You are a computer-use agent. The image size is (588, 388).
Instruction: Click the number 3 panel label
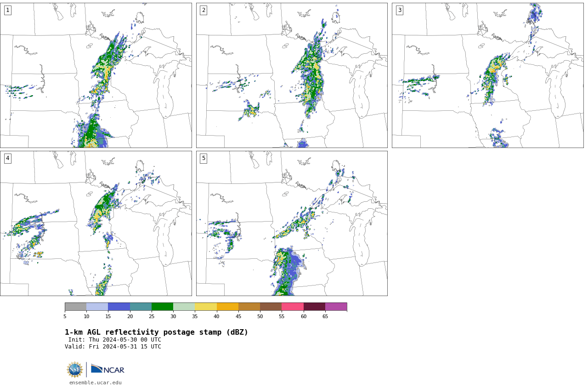(399, 10)
